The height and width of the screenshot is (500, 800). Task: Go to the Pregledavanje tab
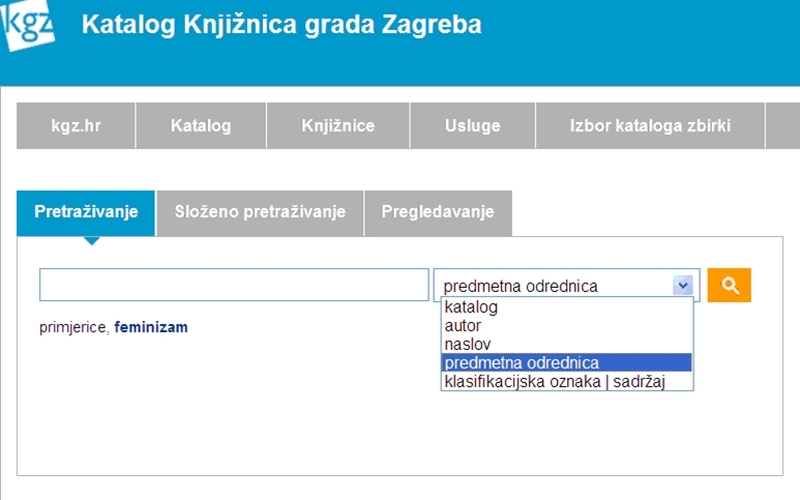pos(437,212)
